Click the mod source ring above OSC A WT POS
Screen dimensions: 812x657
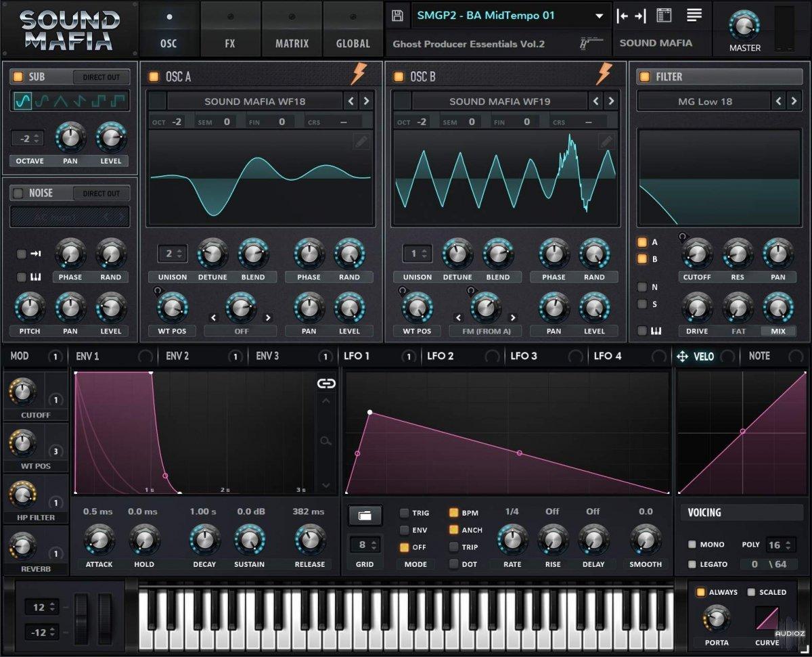tap(157, 291)
